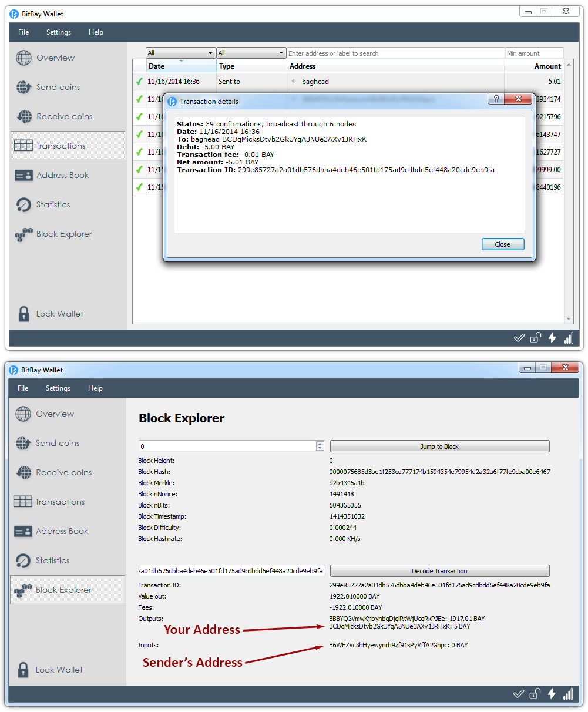
Task: Select the baghead address cell in the transactions table
Action: click(395, 82)
